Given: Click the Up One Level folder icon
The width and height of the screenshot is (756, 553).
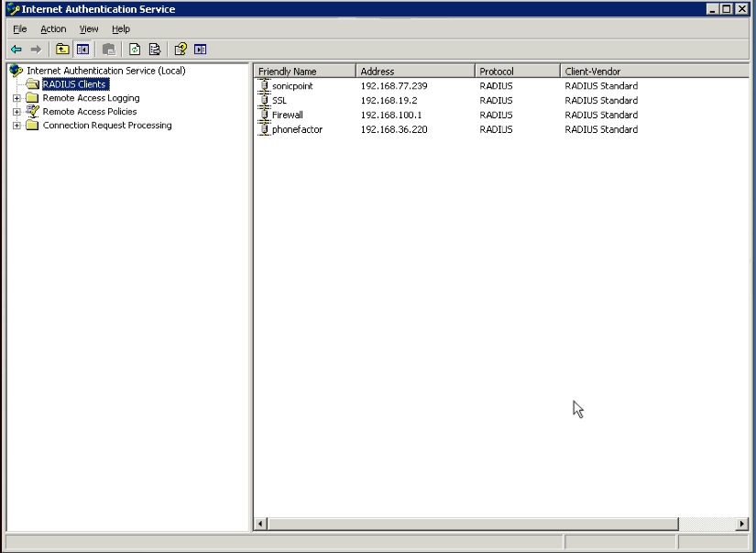Looking at the screenshot, I should pos(62,50).
